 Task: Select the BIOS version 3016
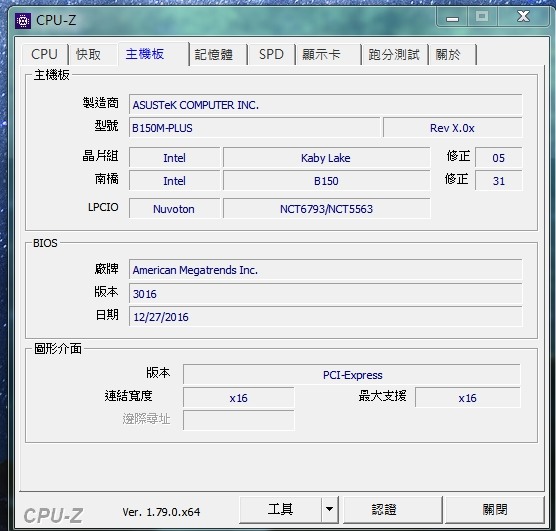326,293
